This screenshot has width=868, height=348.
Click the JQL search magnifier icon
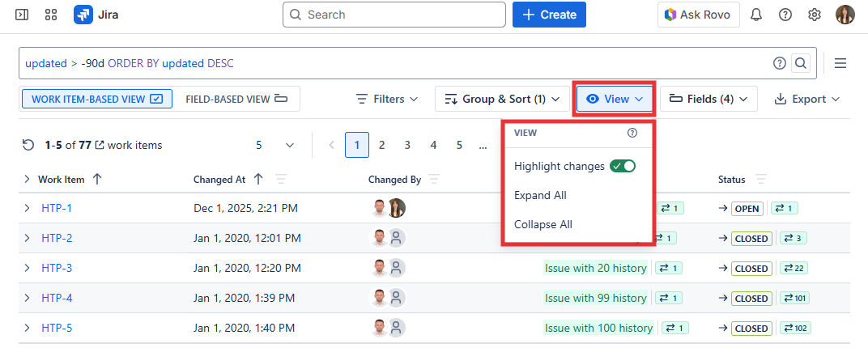click(x=800, y=63)
